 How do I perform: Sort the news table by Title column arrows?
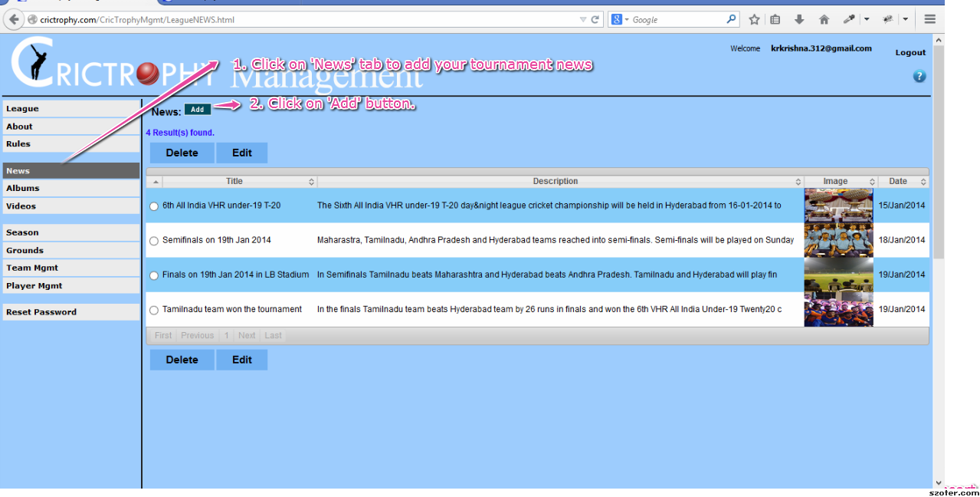311,182
